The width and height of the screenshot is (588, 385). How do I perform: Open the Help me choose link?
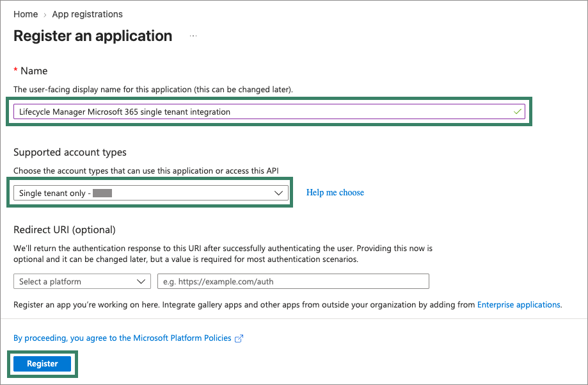pos(335,192)
